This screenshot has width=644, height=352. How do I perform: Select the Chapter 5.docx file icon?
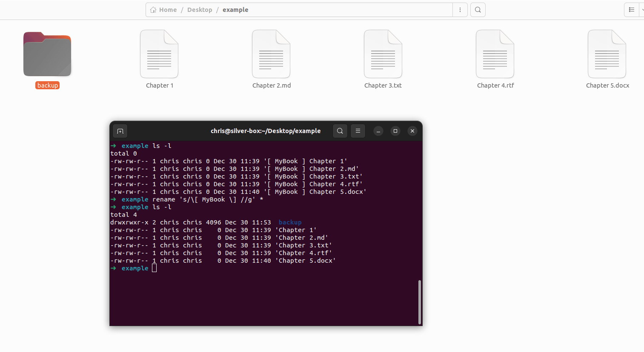click(x=607, y=54)
